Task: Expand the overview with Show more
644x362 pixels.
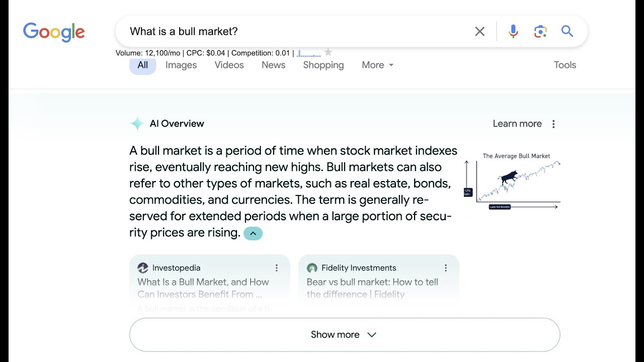Action: tap(345, 335)
